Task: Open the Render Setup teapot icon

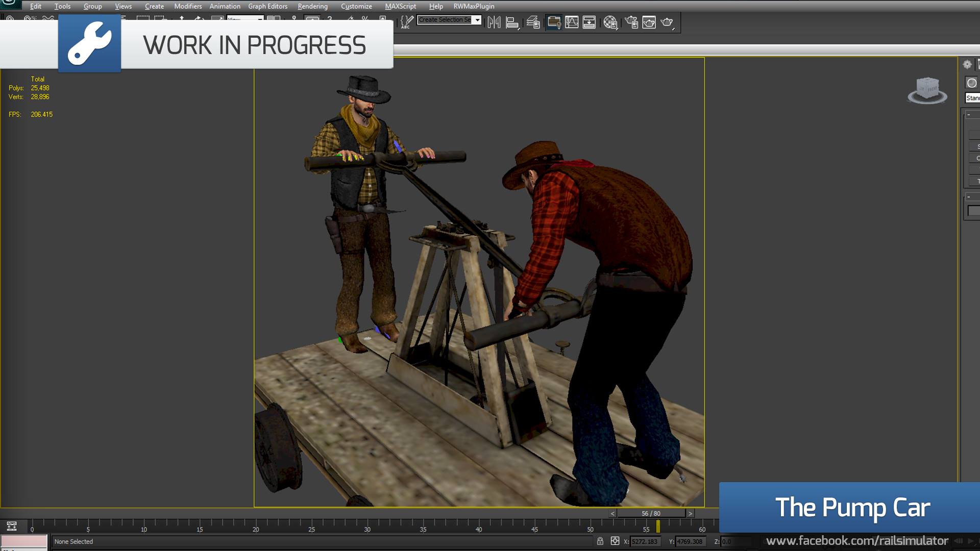Action: click(631, 22)
